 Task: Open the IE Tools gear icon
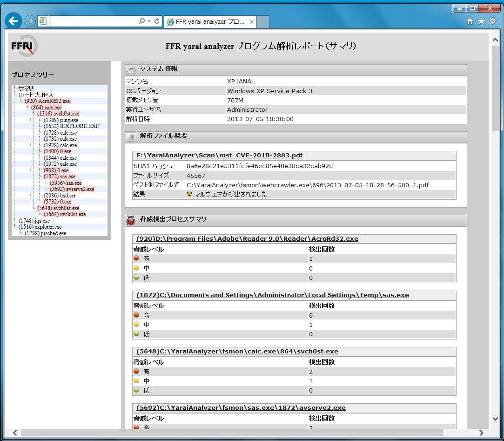[x=492, y=21]
